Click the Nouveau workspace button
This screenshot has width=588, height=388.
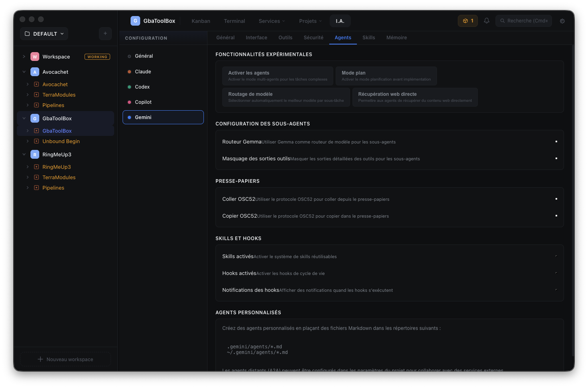(66, 359)
